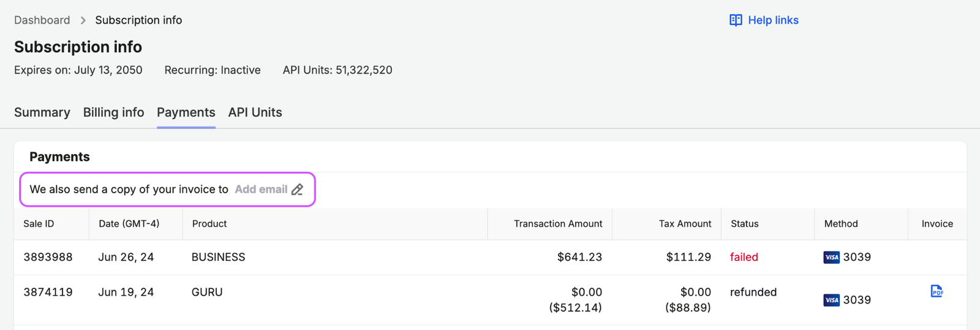The width and height of the screenshot is (980, 330).
Task: Click Add email link for invoice copy
Action: [261, 190]
